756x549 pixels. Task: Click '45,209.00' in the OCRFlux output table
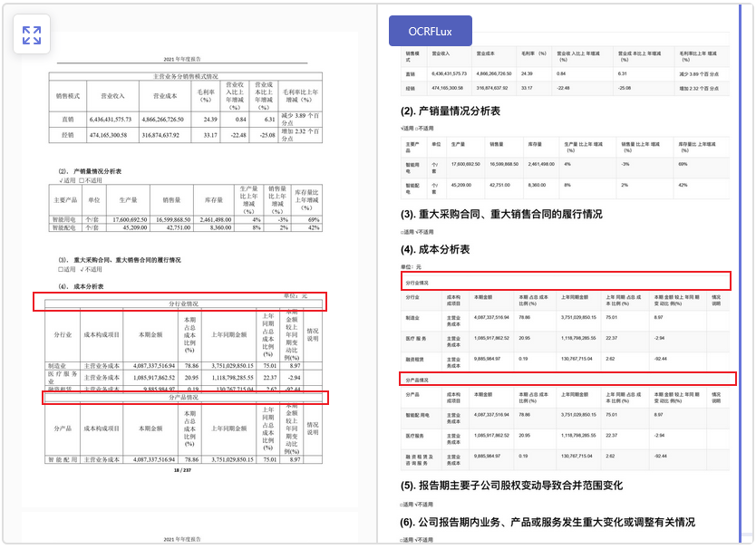(x=461, y=185)
